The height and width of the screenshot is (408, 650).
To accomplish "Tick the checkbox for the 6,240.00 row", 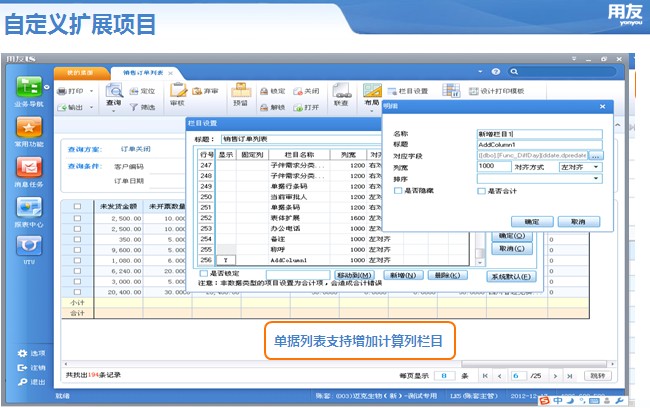I will pyautogui.click(x=77, y=271).
